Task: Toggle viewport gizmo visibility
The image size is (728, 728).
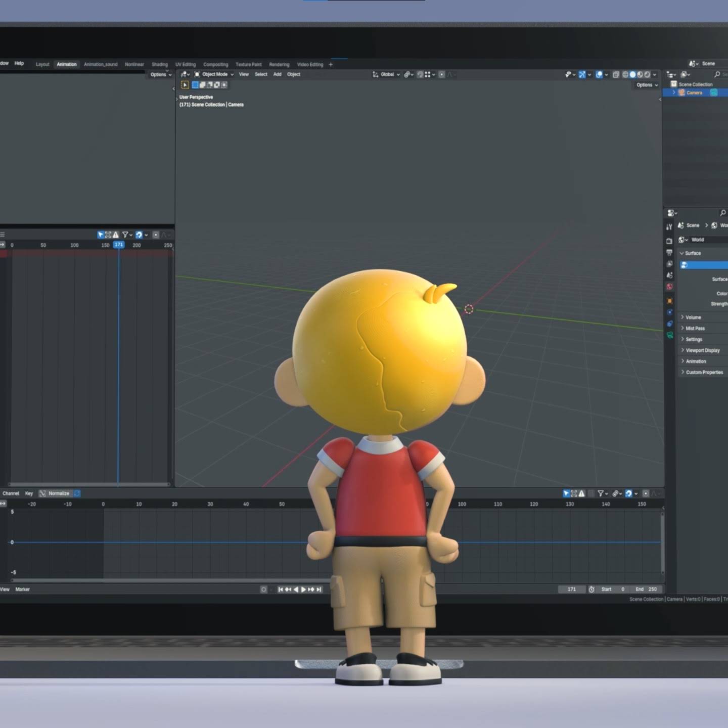Action: [x=582, y=74]
